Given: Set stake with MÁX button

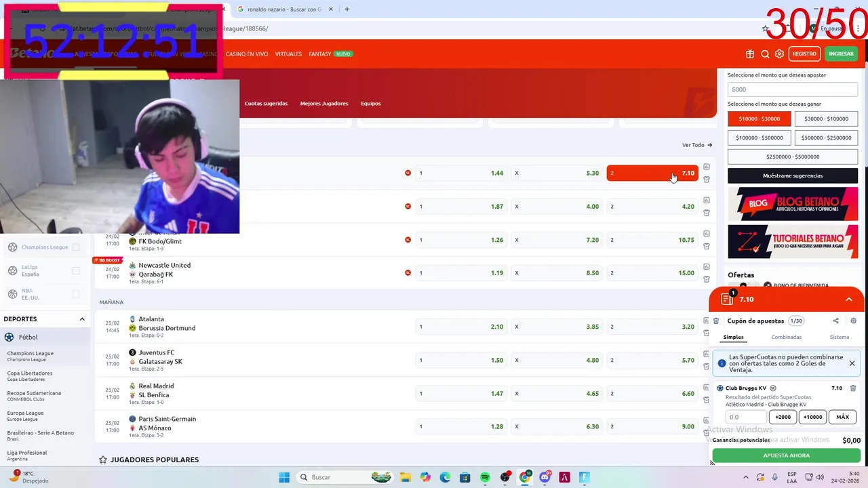Looking at the screenshot, I should pyautogui.click(x=842, y=418).
